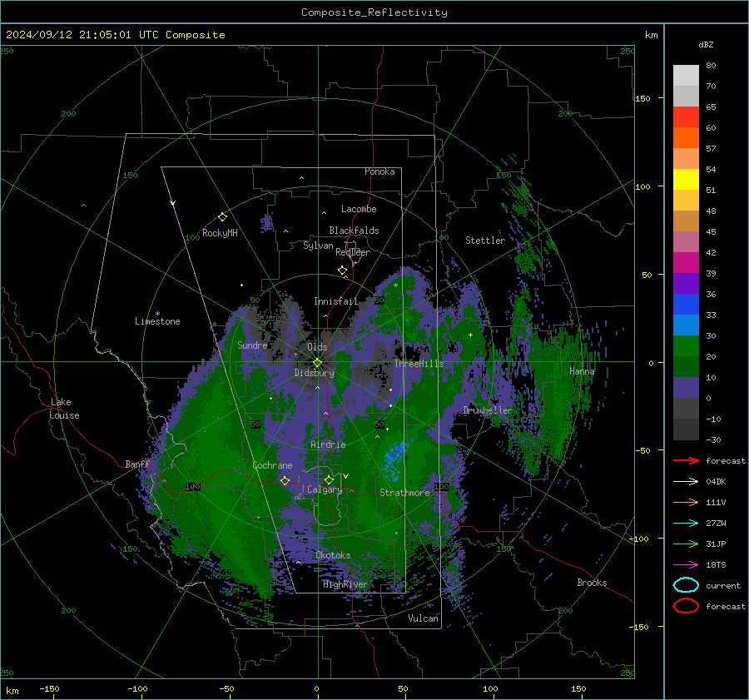This screenshot has width=749, height=700.
Task: Click the magenta 42–39 dBZ swatch
Action: point(686,263)
